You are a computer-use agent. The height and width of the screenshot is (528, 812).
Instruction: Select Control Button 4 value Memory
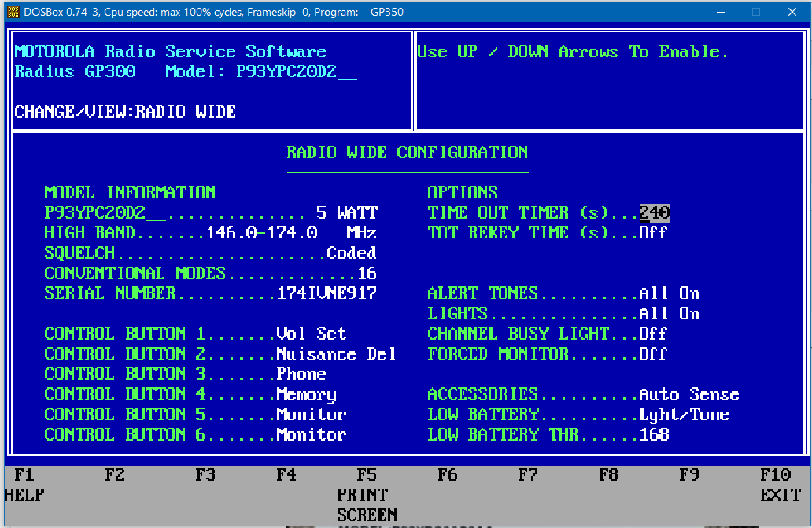(x=307, y=395)
